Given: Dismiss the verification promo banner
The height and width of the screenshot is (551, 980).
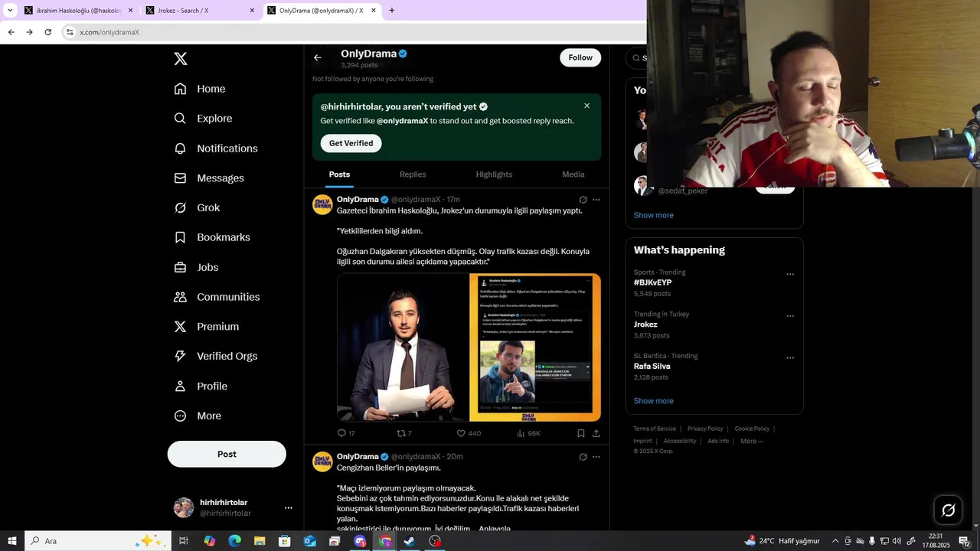Looking at the screenshot, I should pos(587,106).
